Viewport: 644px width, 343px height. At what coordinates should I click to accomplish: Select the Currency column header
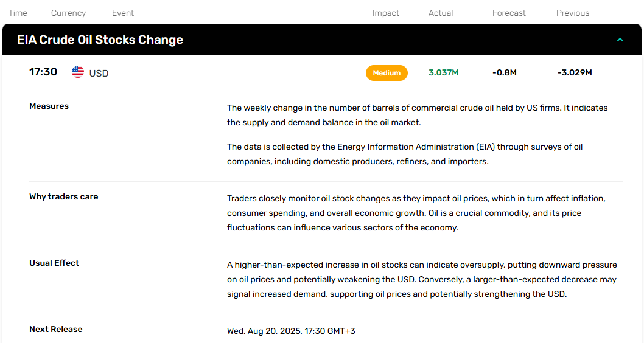tap(69, 13)
